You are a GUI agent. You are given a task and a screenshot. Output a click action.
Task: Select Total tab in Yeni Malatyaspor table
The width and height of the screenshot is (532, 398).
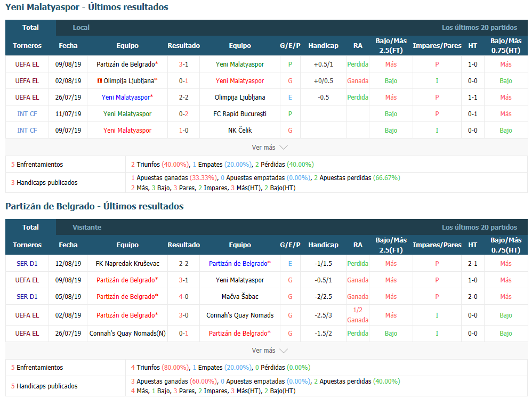coord(30,28)
